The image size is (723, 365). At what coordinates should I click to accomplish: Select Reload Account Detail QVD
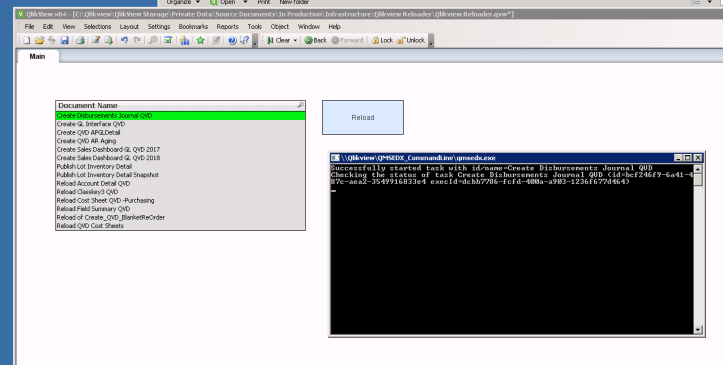pos(180,183)
